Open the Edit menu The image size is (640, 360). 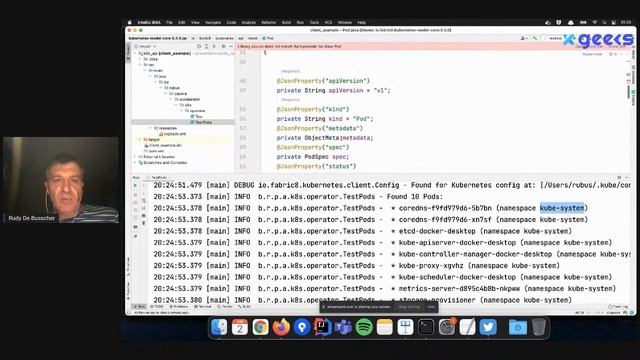182,22
